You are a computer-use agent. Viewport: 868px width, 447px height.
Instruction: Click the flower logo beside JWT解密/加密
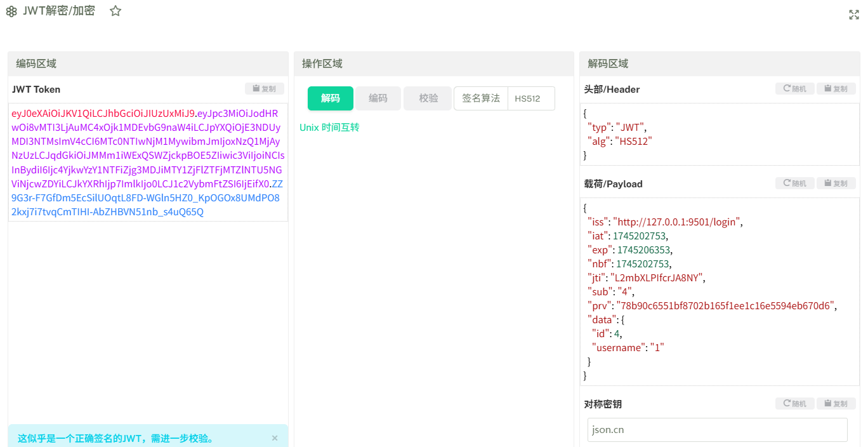pyautogui.click(x=11, y=11)
